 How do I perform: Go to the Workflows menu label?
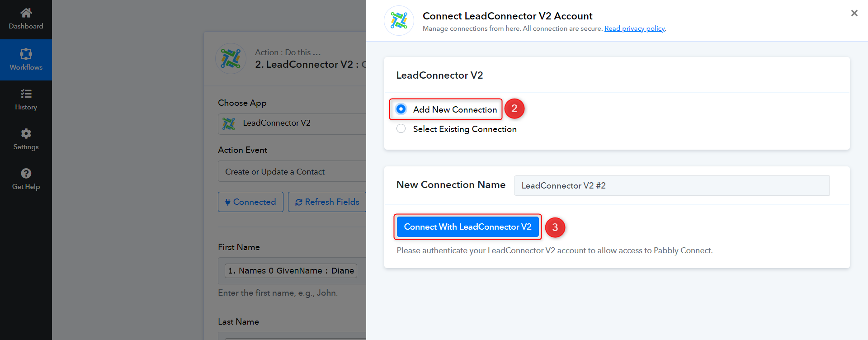coord(26,67)
